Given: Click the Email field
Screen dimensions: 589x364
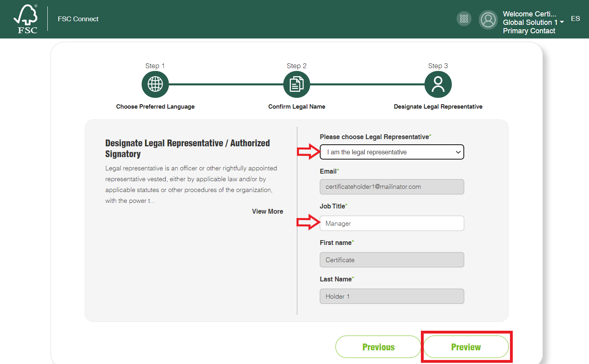Looking at the screenshot, I should 392,187.
